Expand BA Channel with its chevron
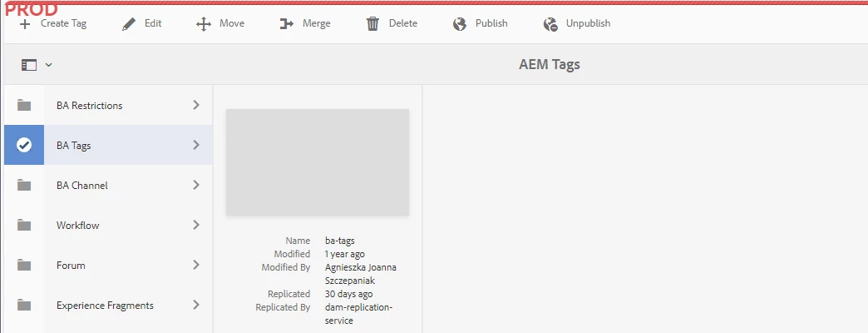Viewport: 868px width, 333px height. tap(196, 185)
